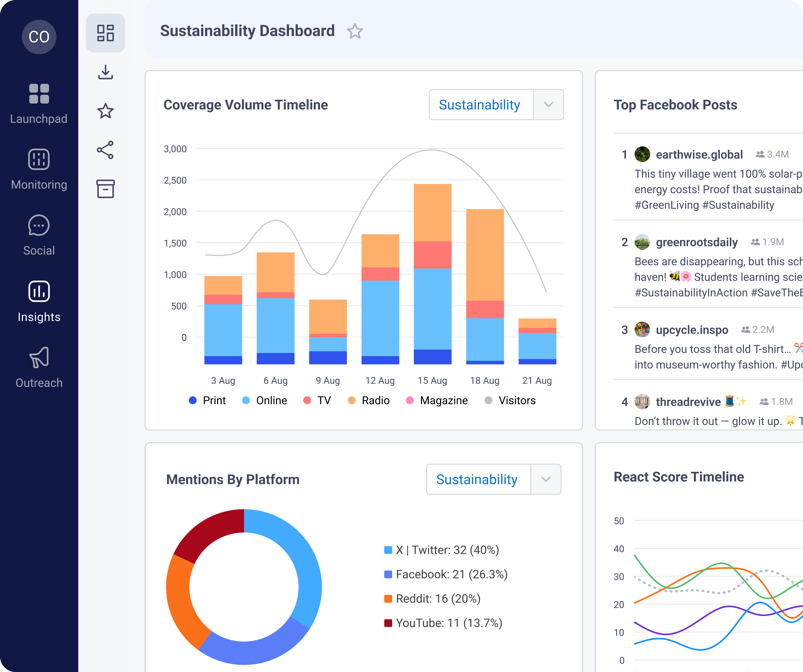Click the dashboard layout grid icon
The height and width of the screenshot is (672, 803).
(x=106, y=33)
